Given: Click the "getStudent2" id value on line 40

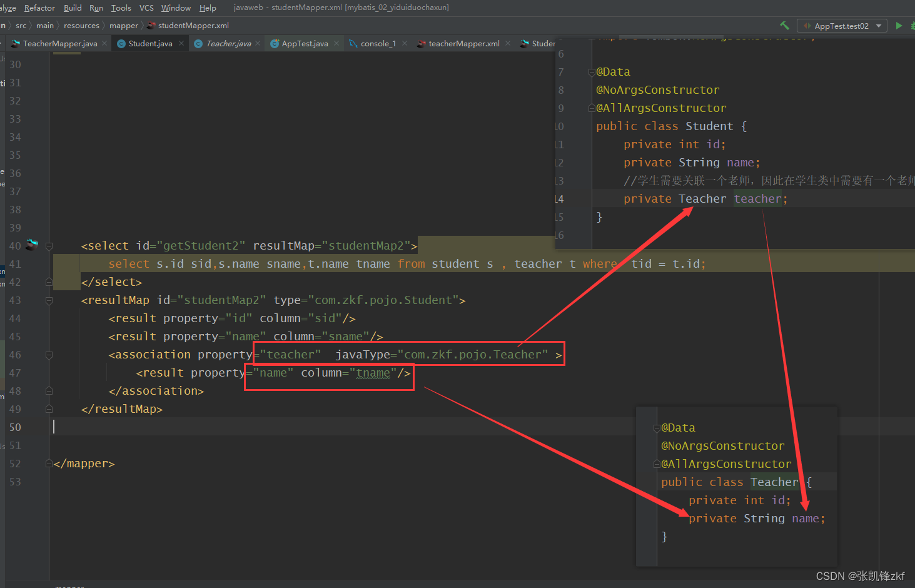Looking at the screenshot, I should (x=201, y=246).
